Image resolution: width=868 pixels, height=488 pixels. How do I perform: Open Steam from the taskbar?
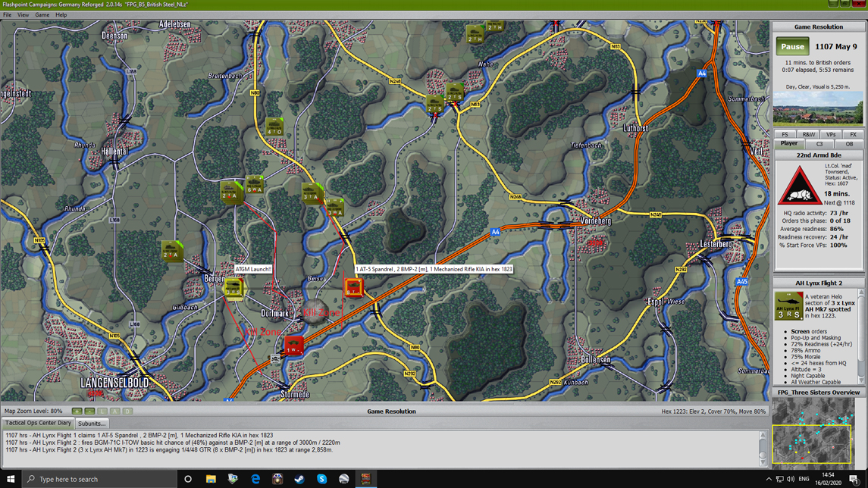click(x=299, y=479)
